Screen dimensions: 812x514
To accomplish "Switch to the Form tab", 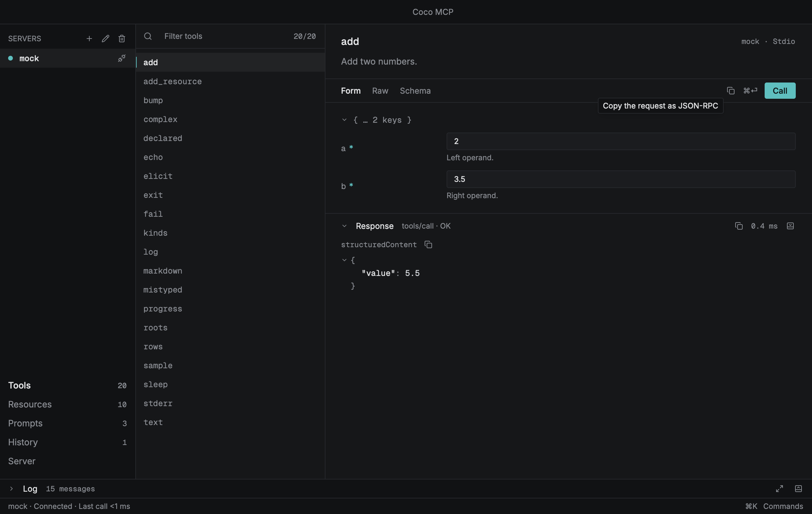I will click(351, 91).
